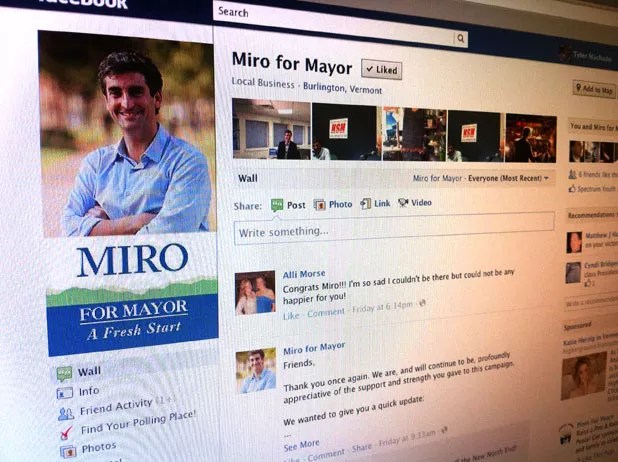This screenshot has width=618, height=462.
Task: Comment on Alli Morse's post
Action: (326, 313)
